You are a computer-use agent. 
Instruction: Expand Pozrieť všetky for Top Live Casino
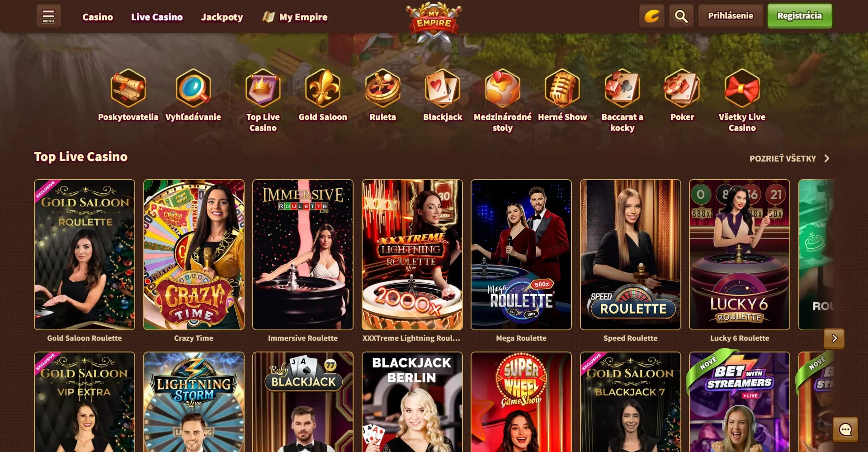point(789,158)
